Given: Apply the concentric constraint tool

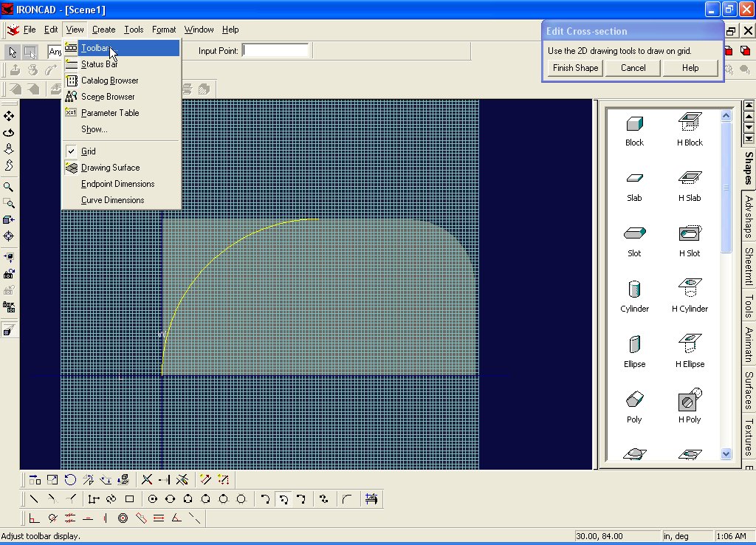Looking at the screenshot, I should pyautogui.click(x=123, y=518).
